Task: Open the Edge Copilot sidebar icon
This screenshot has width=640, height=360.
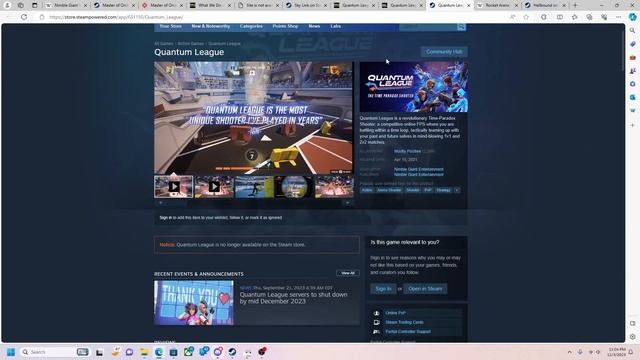Action: [632, 17]
